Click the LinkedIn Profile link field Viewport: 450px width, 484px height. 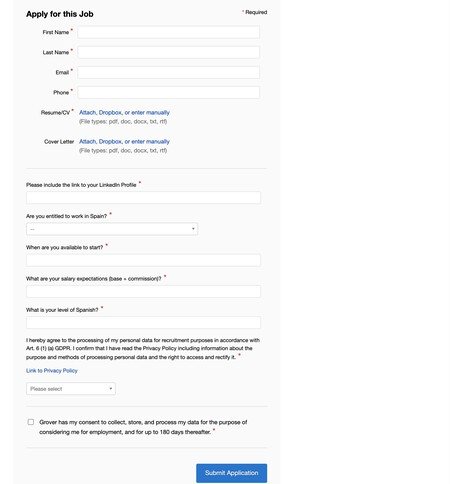[143, 198]
